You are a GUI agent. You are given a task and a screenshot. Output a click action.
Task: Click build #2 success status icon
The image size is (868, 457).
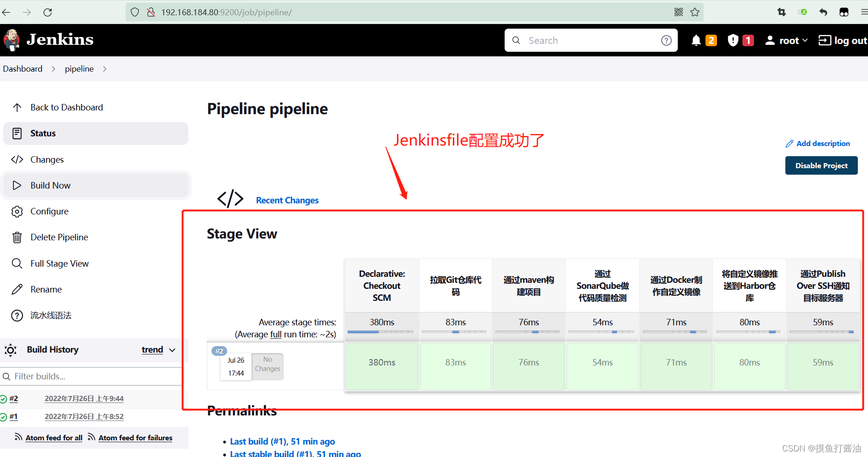[3, 399]
